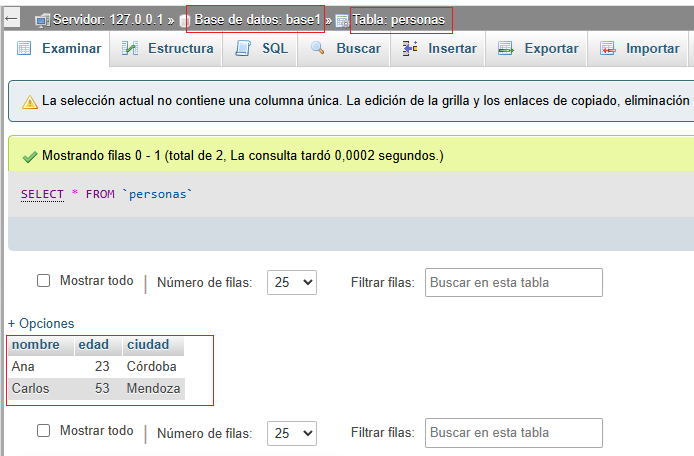The width and height of the screenshot is (694, 456).
Task: Enable the bottom Mostrar todo checkbox
Action: pos(43,431)
